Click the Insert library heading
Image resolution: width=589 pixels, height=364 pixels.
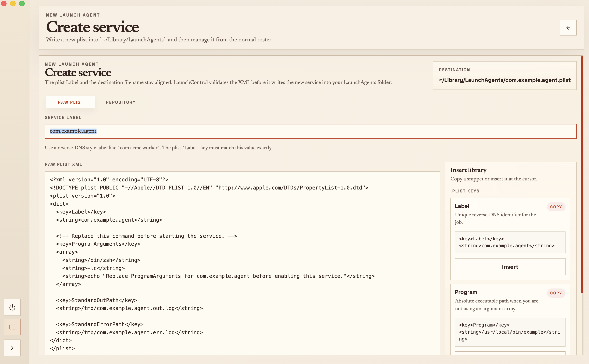click(468, 170)
